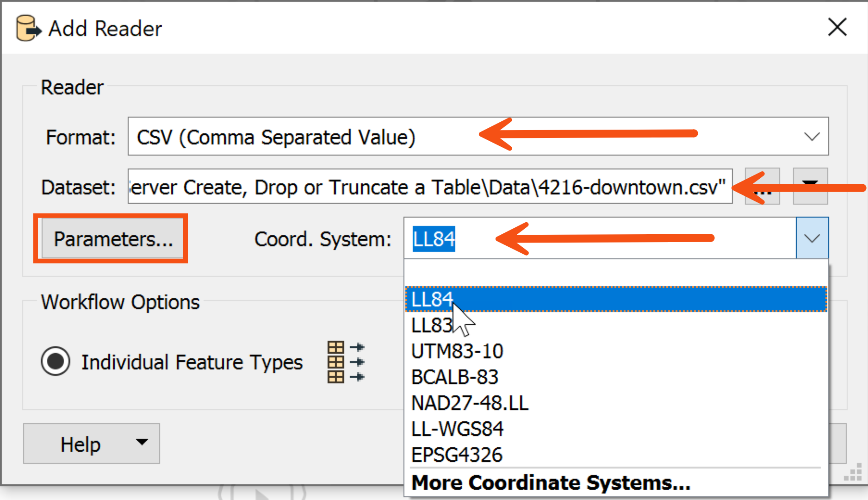Click the dataset options black arrow button
868x500 pixels.
(810, 187)
